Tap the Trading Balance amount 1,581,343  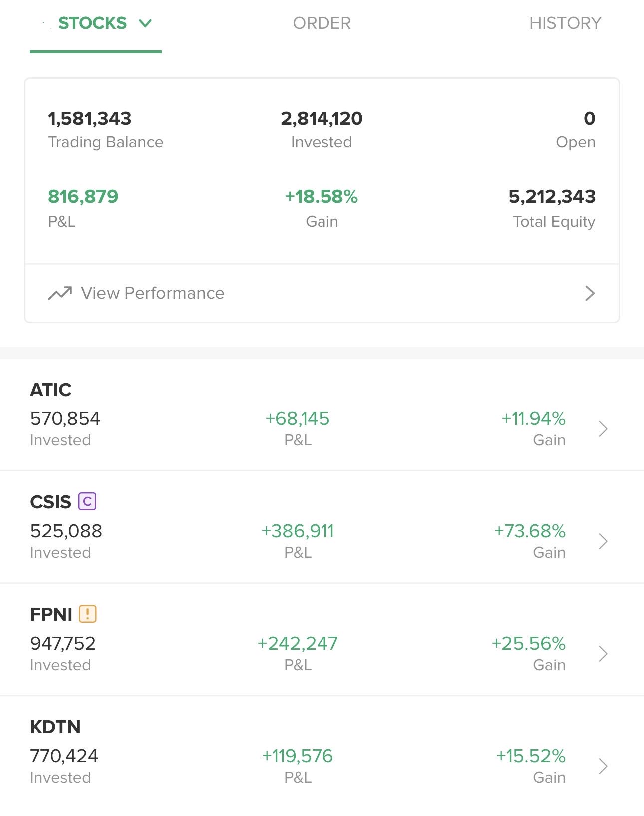[x=90, y=119]
